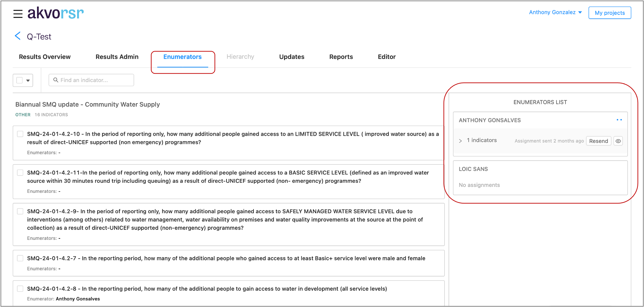Open the SMQ-24-01-4.2-7 indicator description
The width and height of the screenshot is (644, 307).
click(x=226, y=258)
